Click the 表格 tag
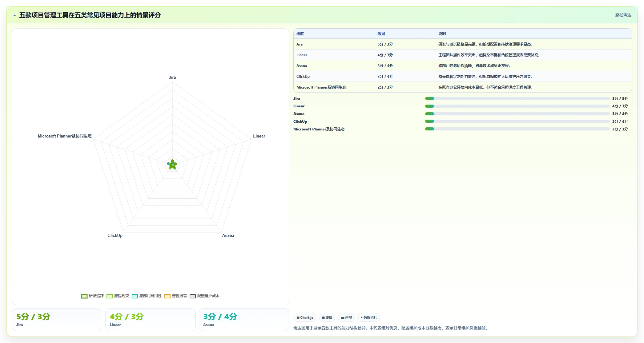The width and height of the screenshot is (644, 343). click(327, 317)
